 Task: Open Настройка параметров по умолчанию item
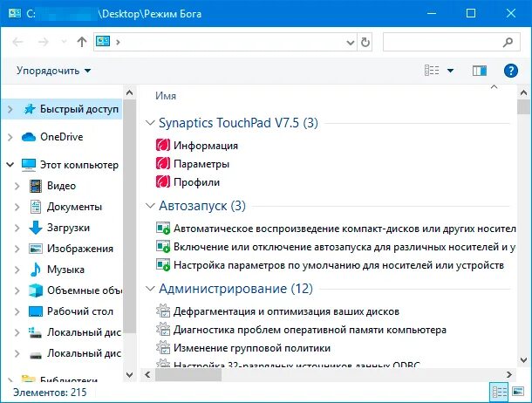tap(338, 265)
